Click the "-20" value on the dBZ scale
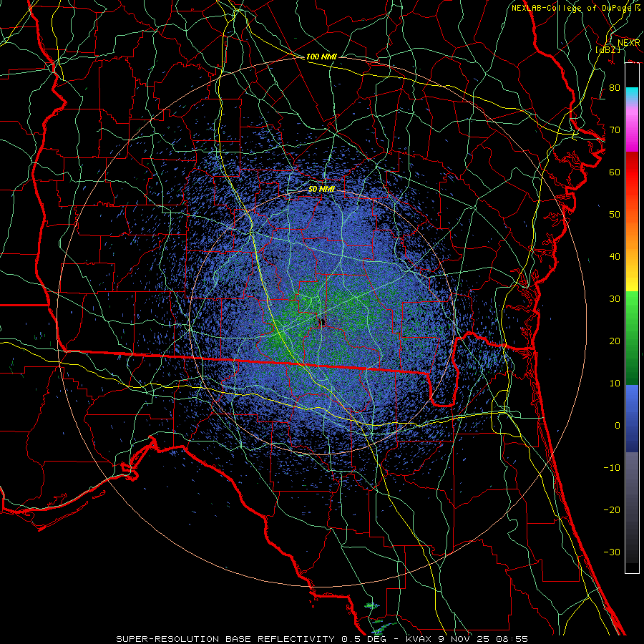644x644 pixels. pyautogui.click(x=612, y=510)
